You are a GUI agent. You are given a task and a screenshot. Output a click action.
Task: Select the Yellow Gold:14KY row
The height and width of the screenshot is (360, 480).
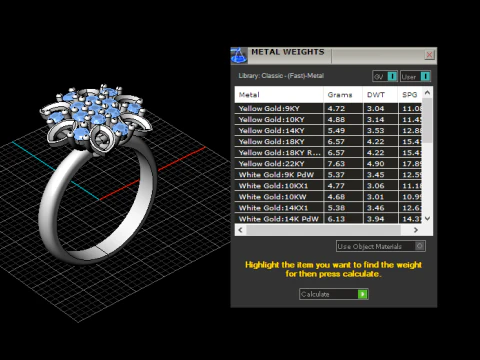pos(328,130)
